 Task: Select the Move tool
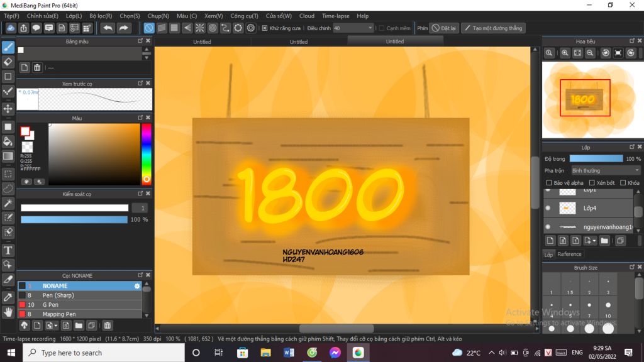click(x=8, y=109)
